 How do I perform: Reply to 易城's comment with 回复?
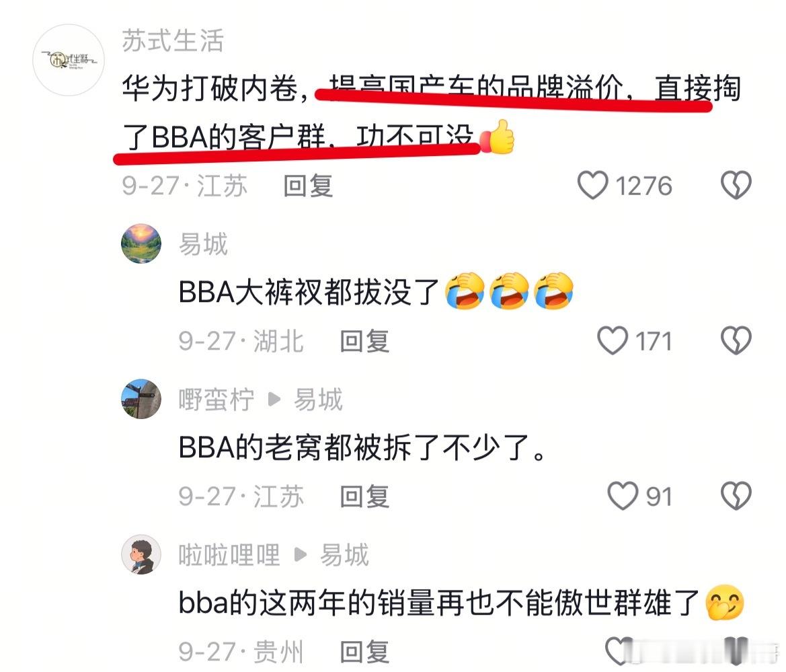[x=364, y=342]
